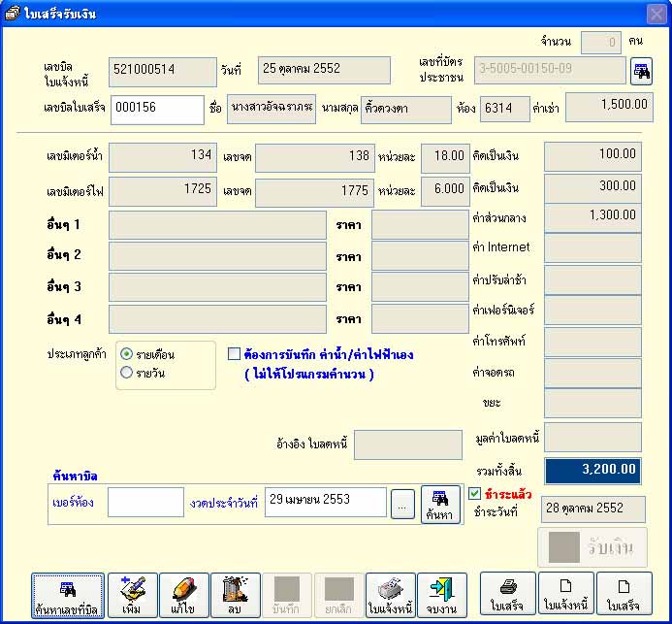Click the ขยะ garbage fee field

point(592,403)
